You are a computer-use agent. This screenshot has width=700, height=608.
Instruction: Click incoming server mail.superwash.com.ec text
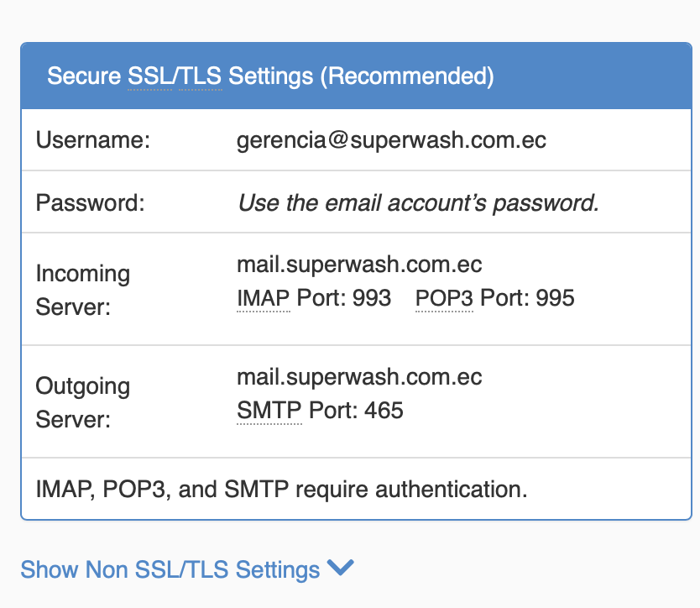359,265
